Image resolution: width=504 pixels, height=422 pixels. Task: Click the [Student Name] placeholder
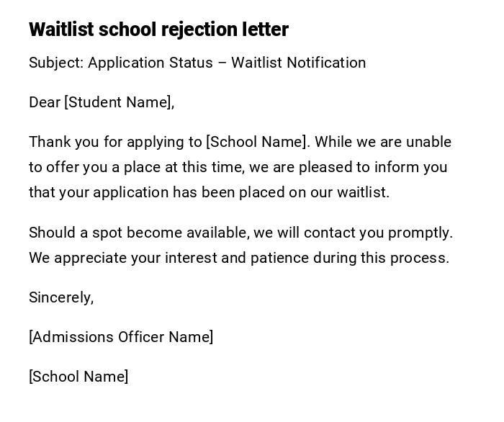pyautogui.click(x=119, y=102)
